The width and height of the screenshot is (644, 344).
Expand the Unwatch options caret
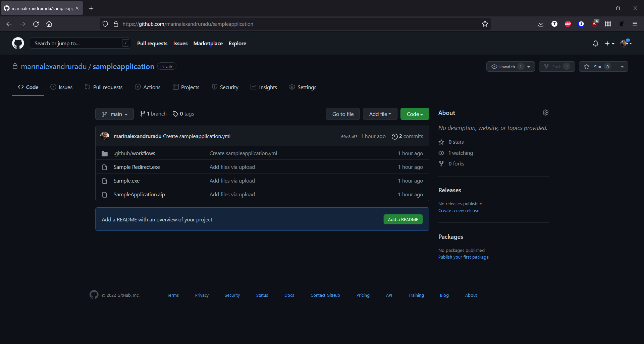(529, 67)
